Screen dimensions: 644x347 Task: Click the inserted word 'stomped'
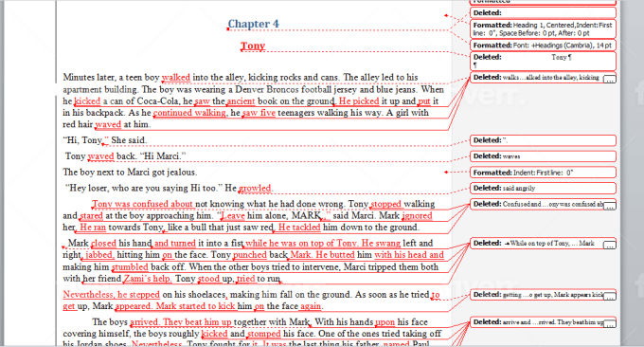[264, 334]
